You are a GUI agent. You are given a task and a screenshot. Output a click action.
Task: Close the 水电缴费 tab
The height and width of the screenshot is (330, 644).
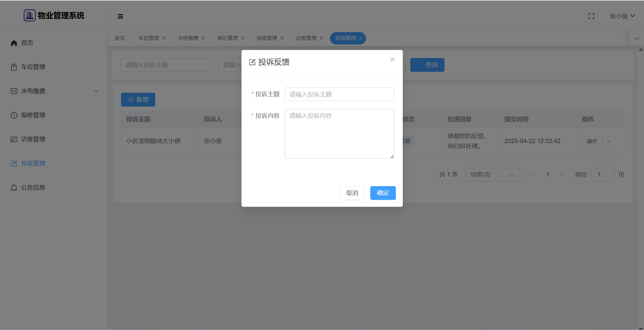pos(203,38)
